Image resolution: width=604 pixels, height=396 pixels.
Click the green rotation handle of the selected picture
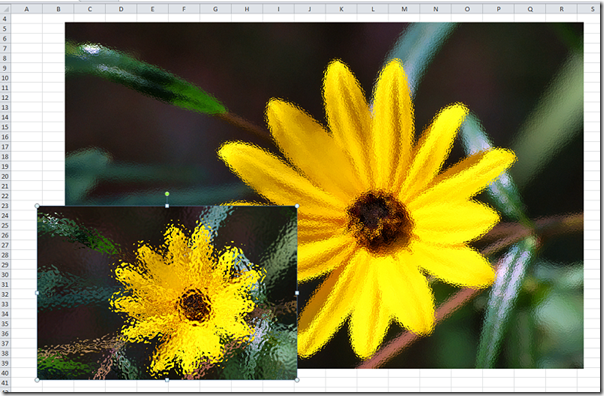[167, 194]
